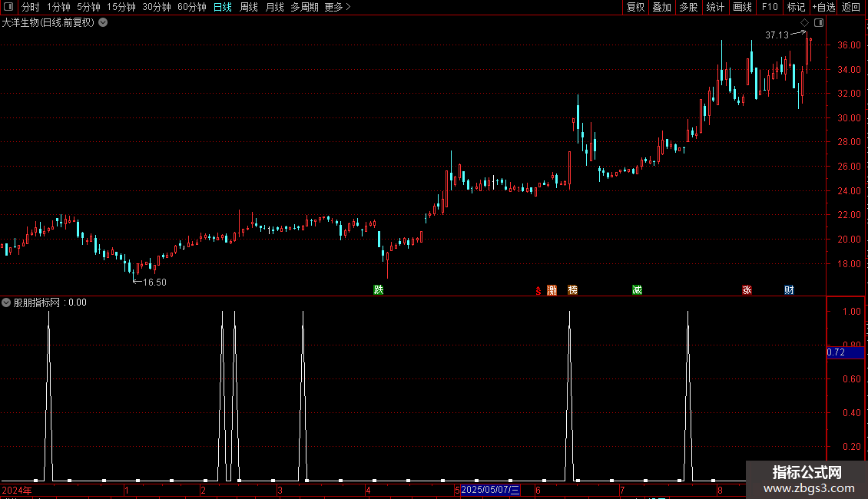The height and width of the screenshot is (499, 868).
Task: Open the 多周期 multi-period view
Action: (304, 7)
